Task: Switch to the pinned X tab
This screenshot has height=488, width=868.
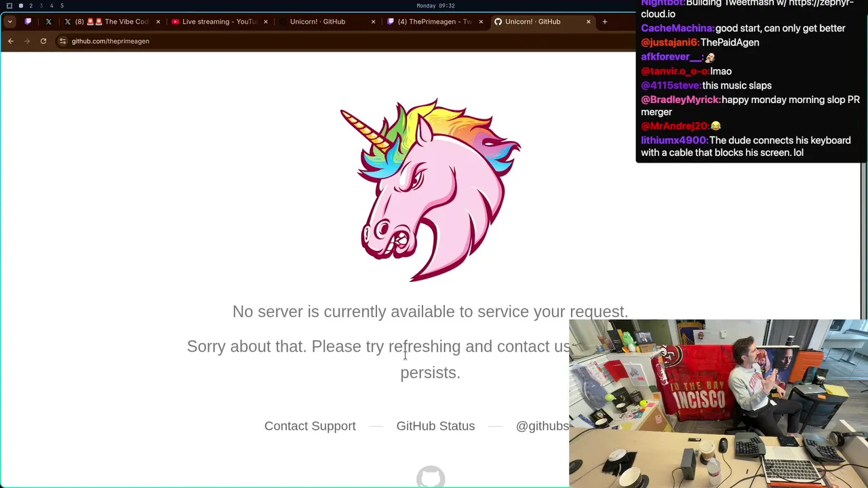Action: coord(48,22)
